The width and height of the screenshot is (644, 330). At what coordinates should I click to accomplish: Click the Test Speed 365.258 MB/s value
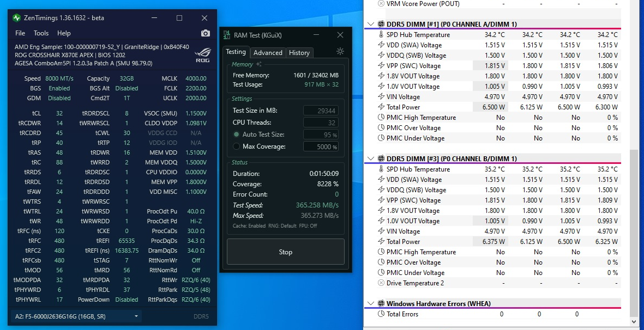tap(317, 205)
